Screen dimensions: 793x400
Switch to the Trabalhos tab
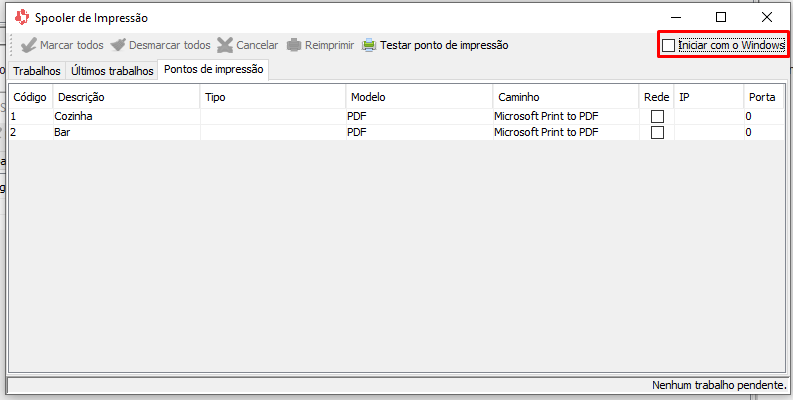(36, 71)
